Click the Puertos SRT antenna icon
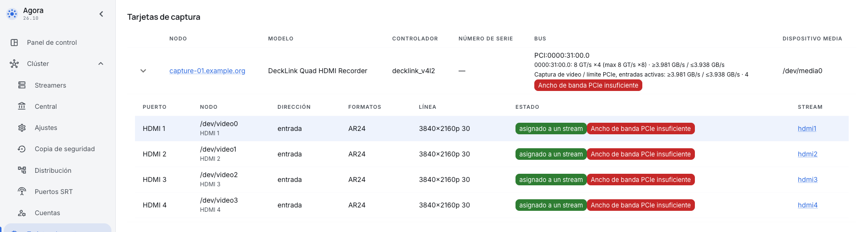The height and width of the screenshot is (232, 868). [x=22, y=192]
